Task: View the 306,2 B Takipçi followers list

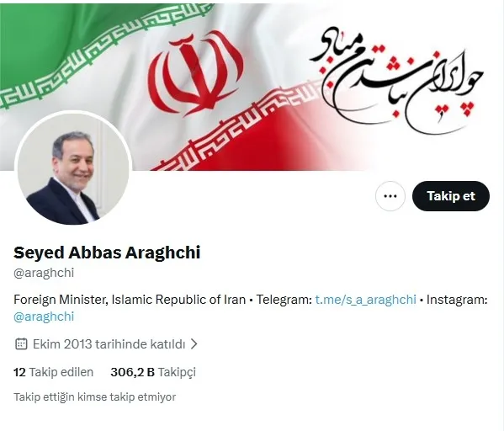Action: pos(153,372)
